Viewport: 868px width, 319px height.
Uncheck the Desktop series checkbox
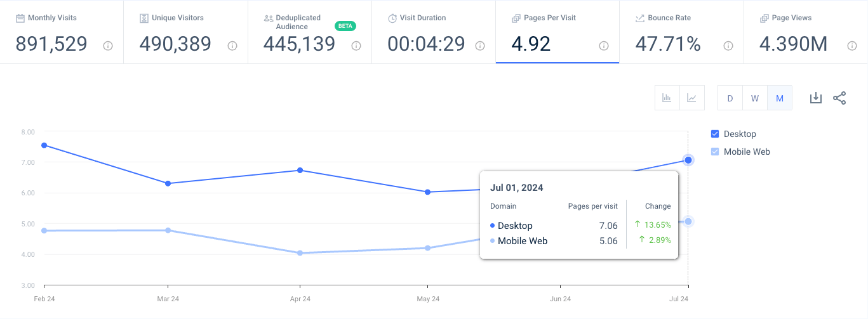[715, 134]
